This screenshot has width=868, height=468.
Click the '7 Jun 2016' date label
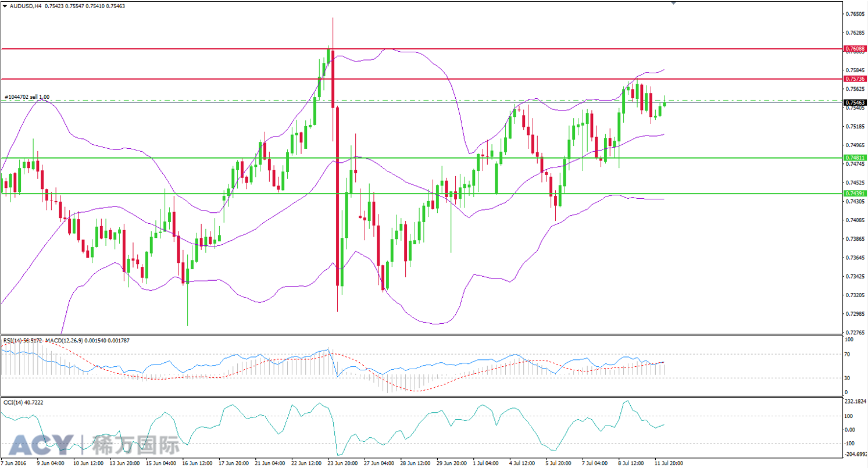(x=14, y=463)
